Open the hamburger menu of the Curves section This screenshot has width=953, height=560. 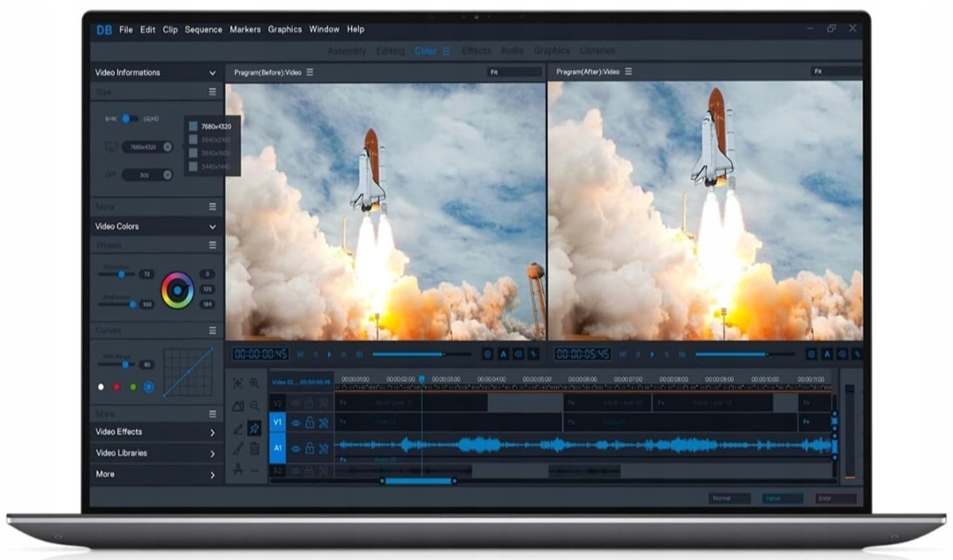213,331
